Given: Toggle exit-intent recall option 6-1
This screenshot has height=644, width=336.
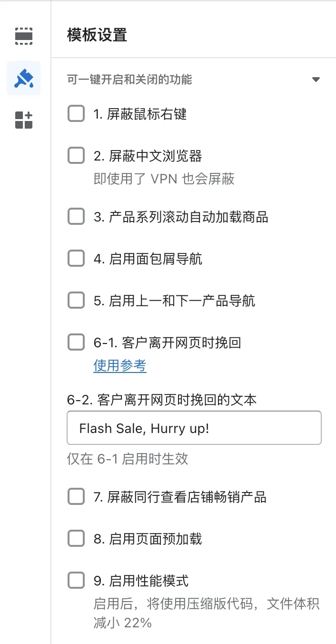Looking at the screenshot, I should coord(76,342).
